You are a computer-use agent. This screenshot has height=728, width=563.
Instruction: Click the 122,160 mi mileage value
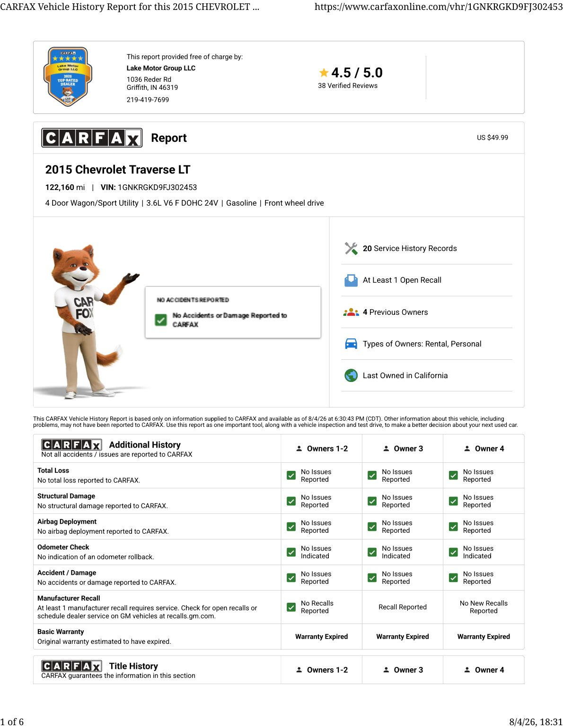point(65,187)
